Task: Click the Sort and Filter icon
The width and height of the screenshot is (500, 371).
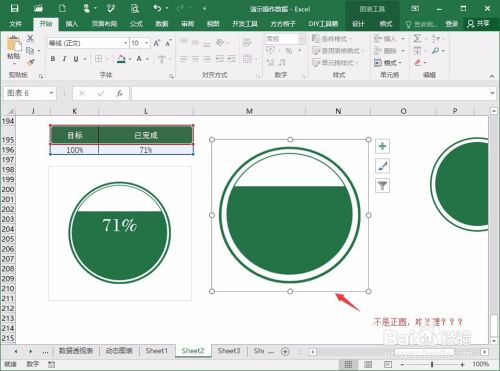Action: click(x=436, y=38)
